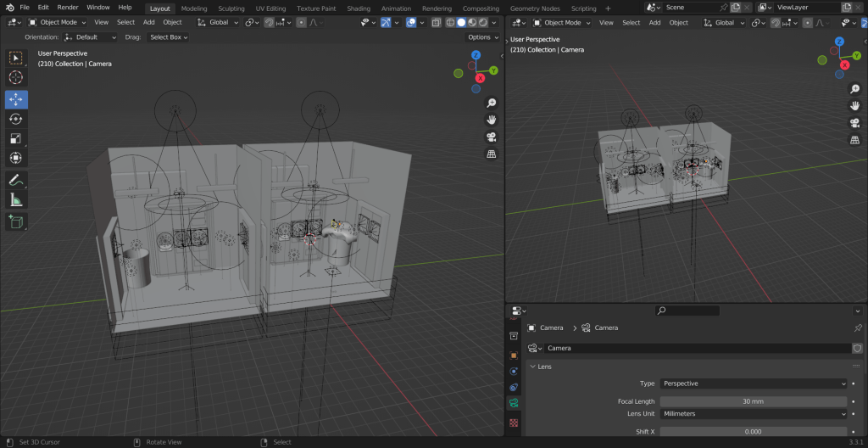Open the lens Type Perspective dropdown
This screenshot has width=868, height=448.
pyautogui.click(x=753, y=384)
